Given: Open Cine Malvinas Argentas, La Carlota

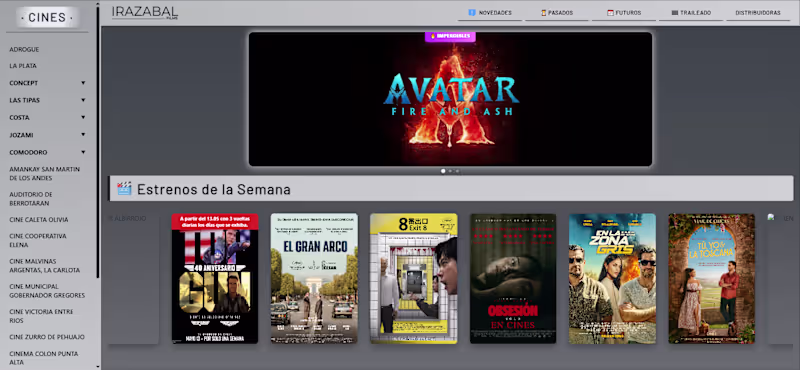Looking at the screenshot, I should 44,265.
